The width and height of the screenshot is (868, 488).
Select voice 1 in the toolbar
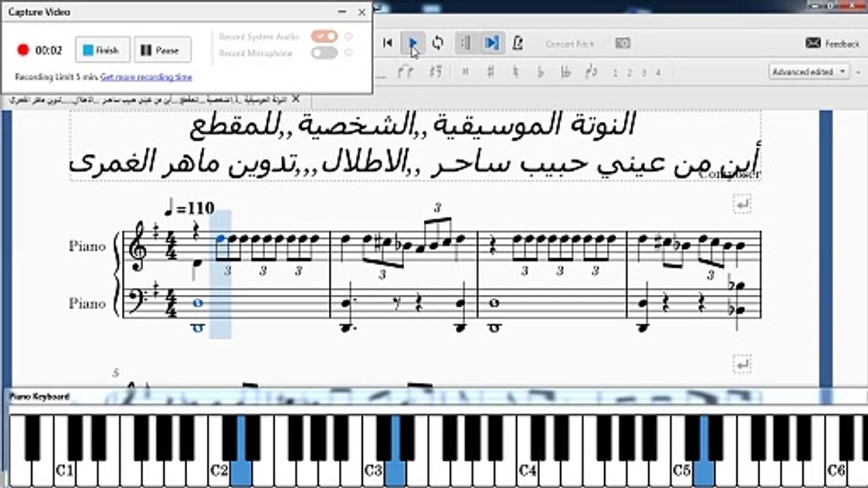coord(615,73)
